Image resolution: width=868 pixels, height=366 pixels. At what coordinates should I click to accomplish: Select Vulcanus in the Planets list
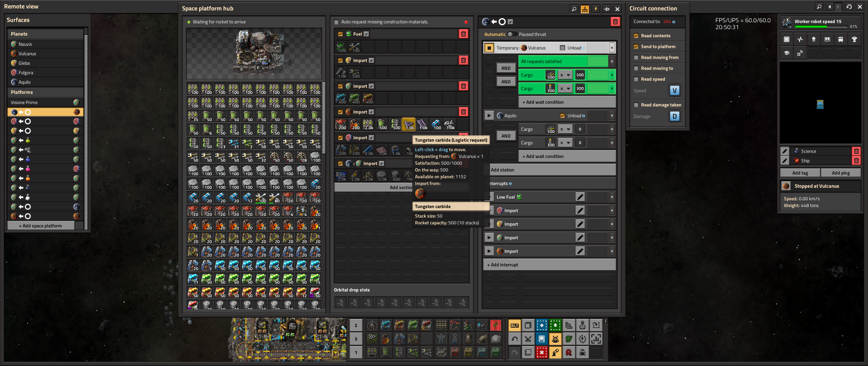click(27, 54)
